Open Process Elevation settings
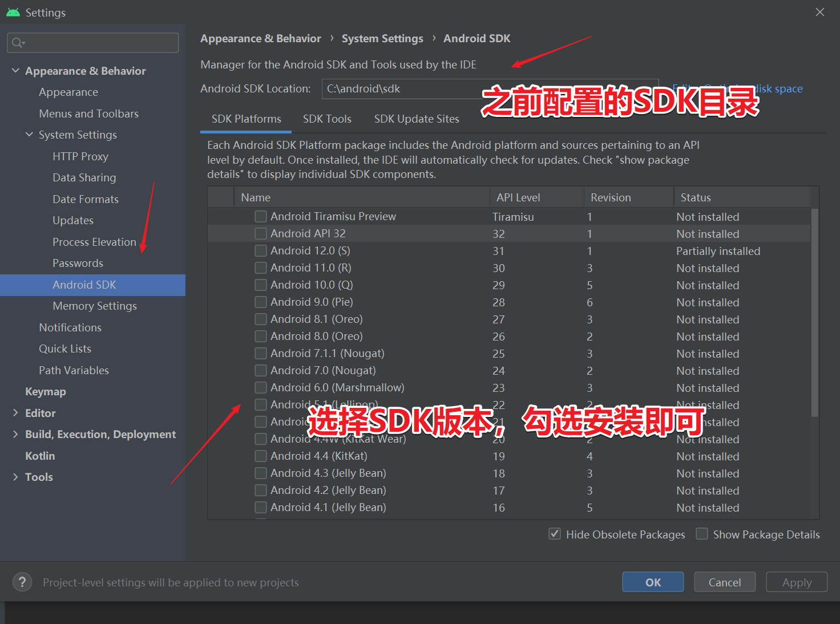The image size is (840, 624). point(94,242)
